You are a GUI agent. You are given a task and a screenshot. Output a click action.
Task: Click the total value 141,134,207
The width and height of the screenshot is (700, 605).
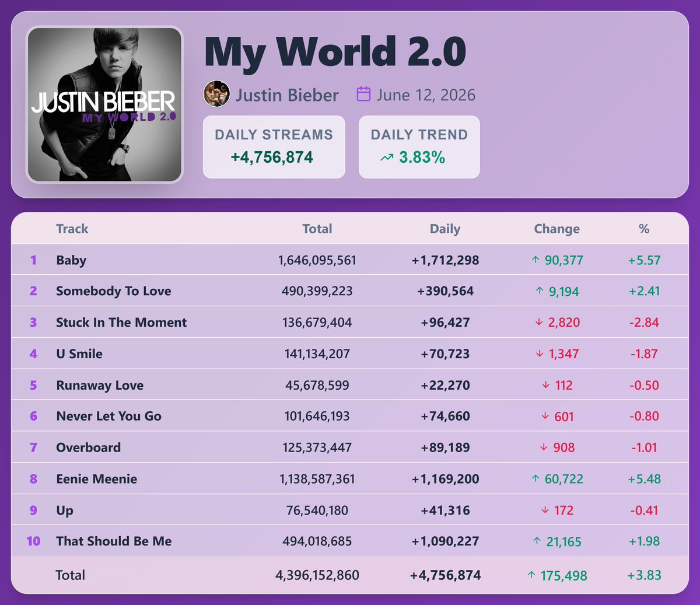pyautogui.click(x=317, y=354)
